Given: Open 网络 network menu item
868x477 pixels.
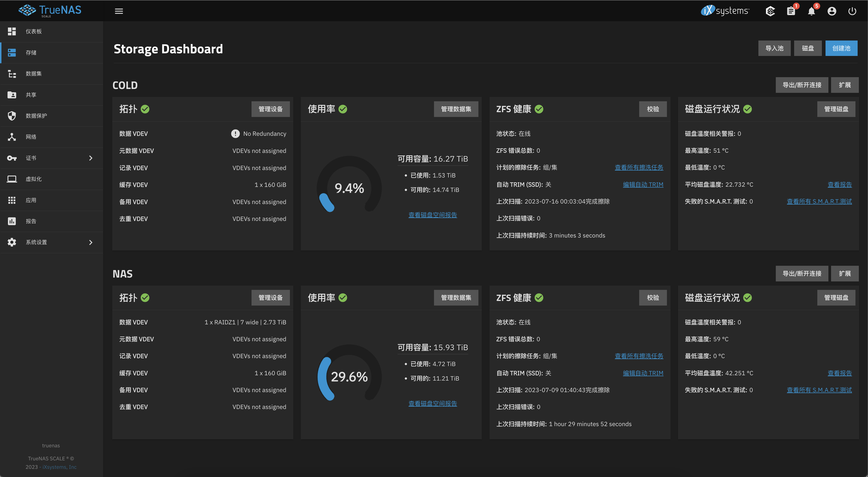Looking at the screenshot, I should coord(52,137).
